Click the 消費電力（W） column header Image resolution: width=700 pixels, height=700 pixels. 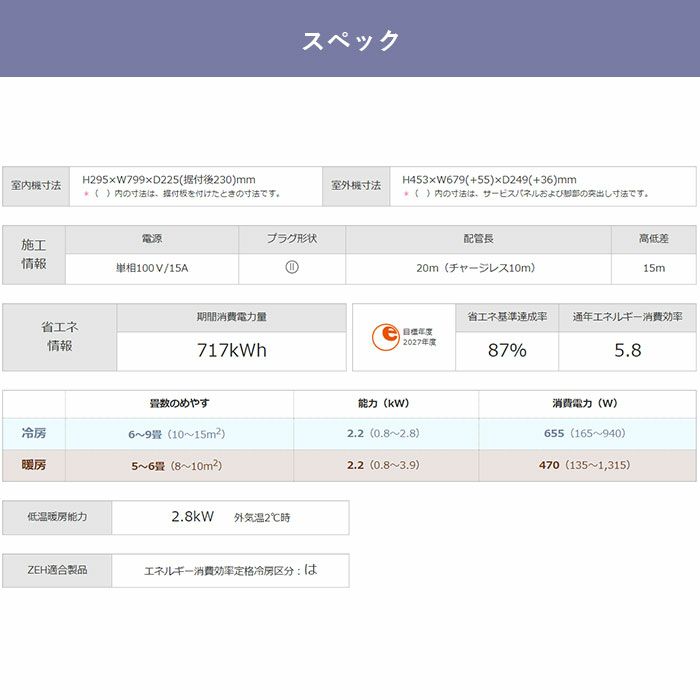[585, 404]
